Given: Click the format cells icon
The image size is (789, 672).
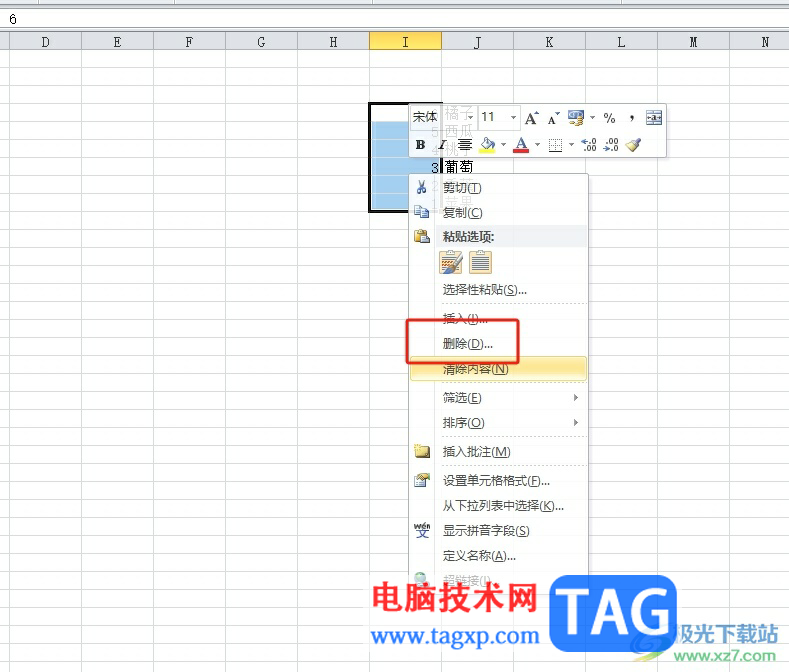Looking at the screenshot, I should [422, 480].
